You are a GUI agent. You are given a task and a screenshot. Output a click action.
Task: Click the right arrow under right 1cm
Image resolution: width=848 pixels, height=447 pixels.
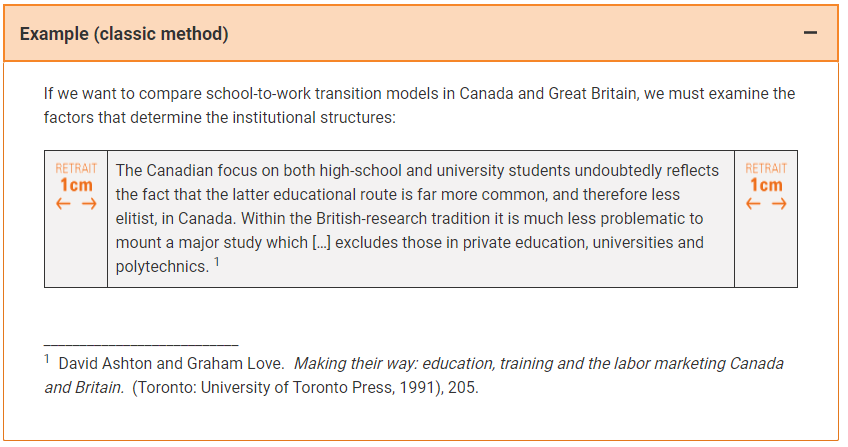click(x=779, y=204)
